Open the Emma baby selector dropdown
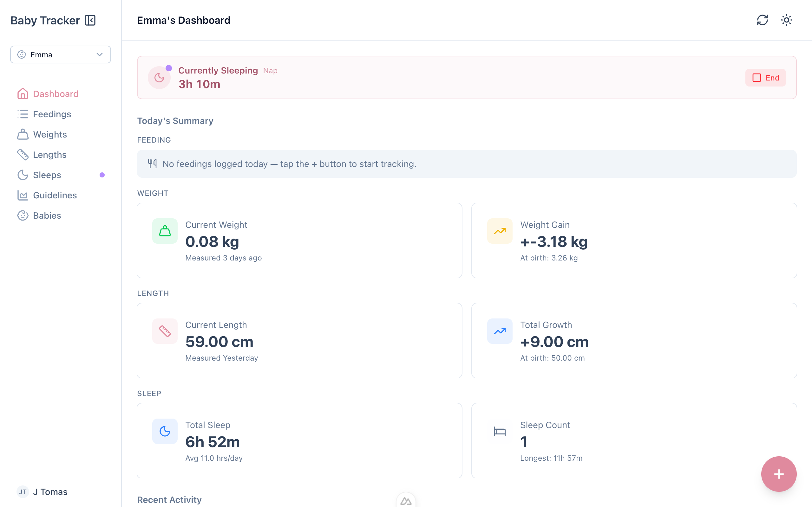 click(60, 54)
